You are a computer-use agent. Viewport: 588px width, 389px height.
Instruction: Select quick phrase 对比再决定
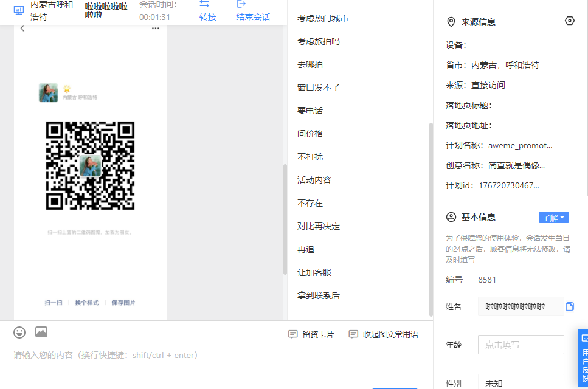[319, 226]
